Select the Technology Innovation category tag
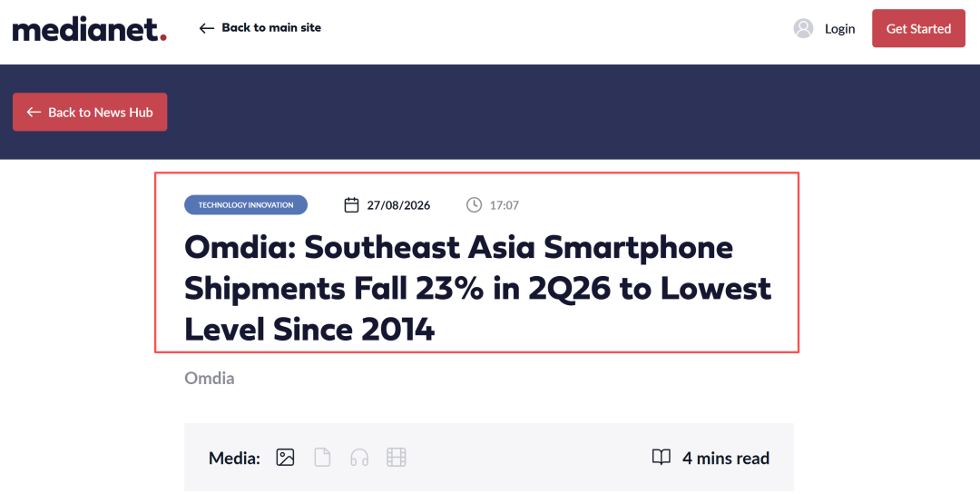This screenshot has height=494, width=980. point(246,204)
